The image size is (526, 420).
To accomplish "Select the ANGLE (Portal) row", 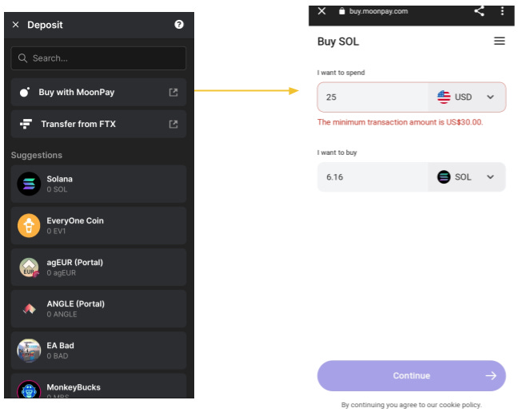I will tap(98, 309).
